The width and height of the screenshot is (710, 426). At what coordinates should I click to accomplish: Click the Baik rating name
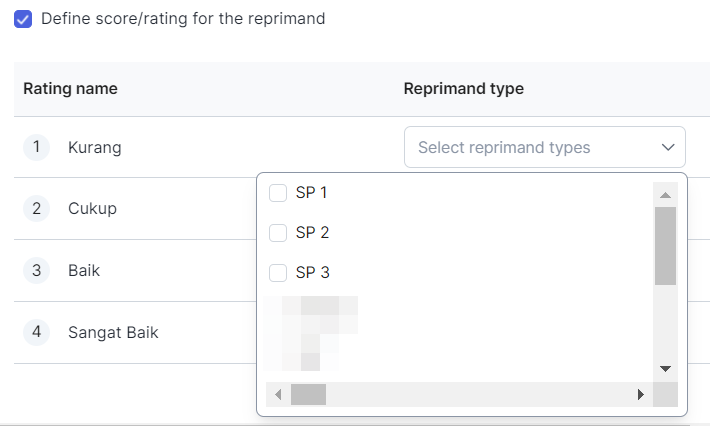[x=84, y=270]
